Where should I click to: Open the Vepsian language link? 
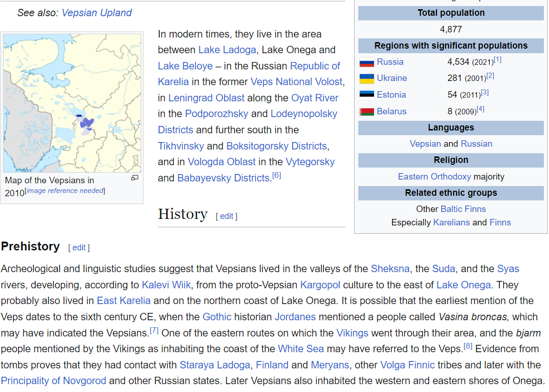coord(425,144)
